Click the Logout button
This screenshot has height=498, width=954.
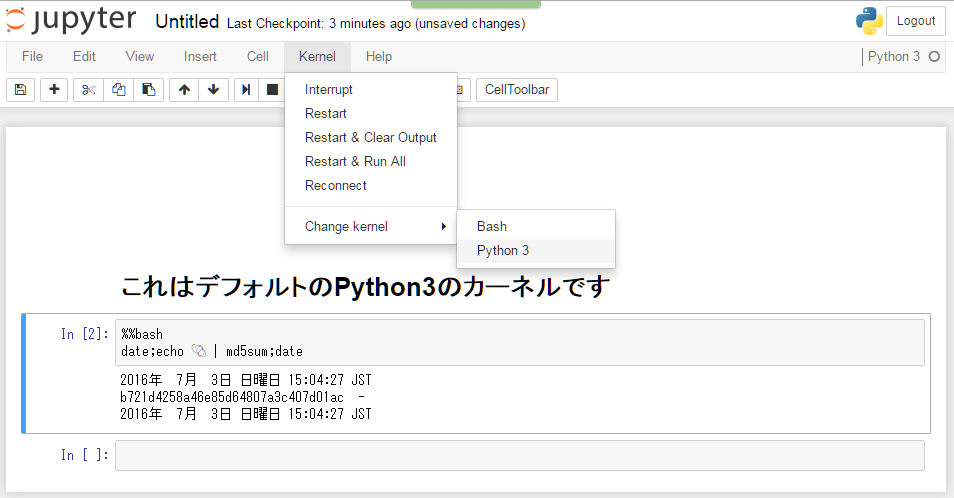point(915,21)
